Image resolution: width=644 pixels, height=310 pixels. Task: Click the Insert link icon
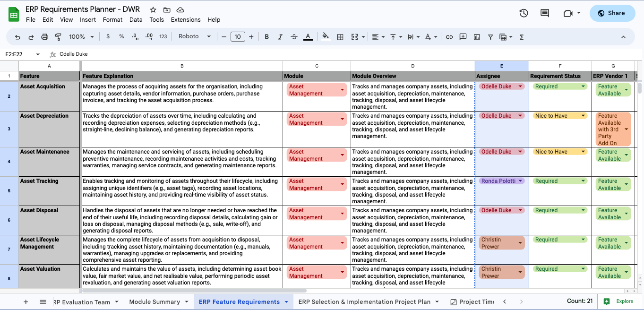click(x=449, y=37)
